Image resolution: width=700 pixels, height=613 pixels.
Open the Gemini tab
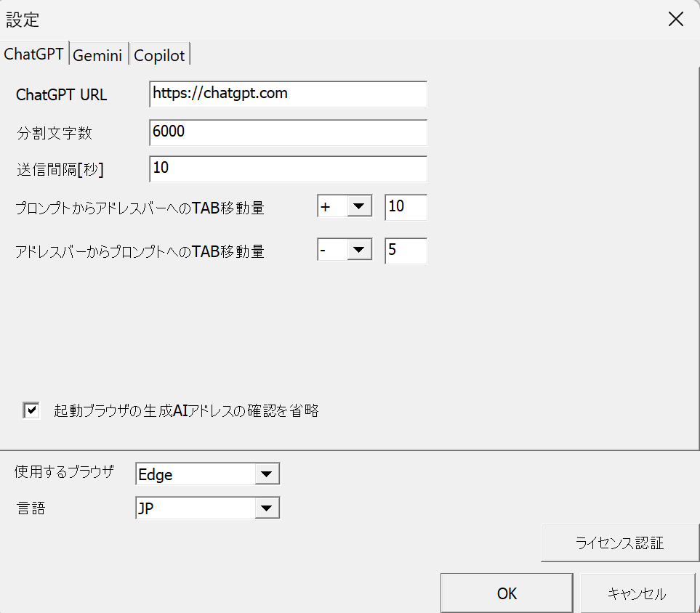[x=98, y=55]
